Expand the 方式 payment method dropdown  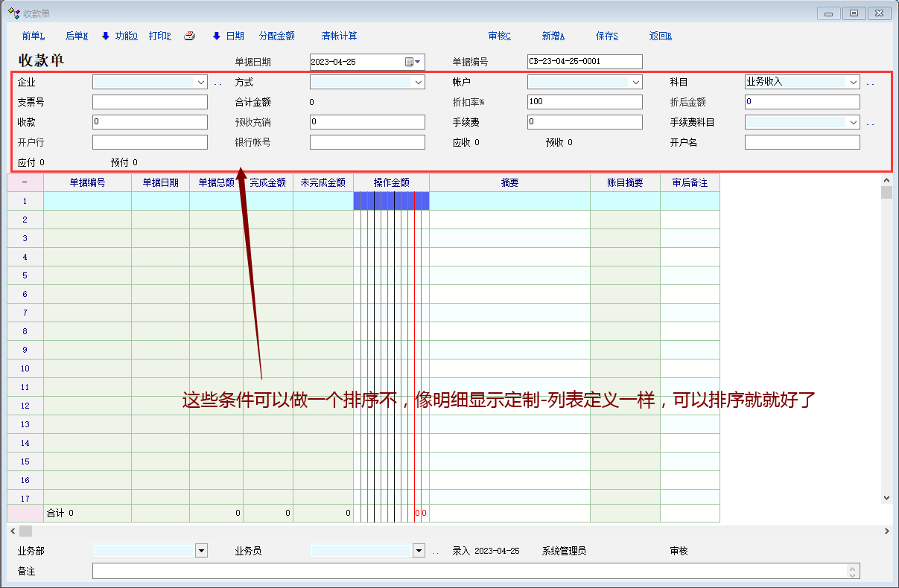tap(419, 83)
